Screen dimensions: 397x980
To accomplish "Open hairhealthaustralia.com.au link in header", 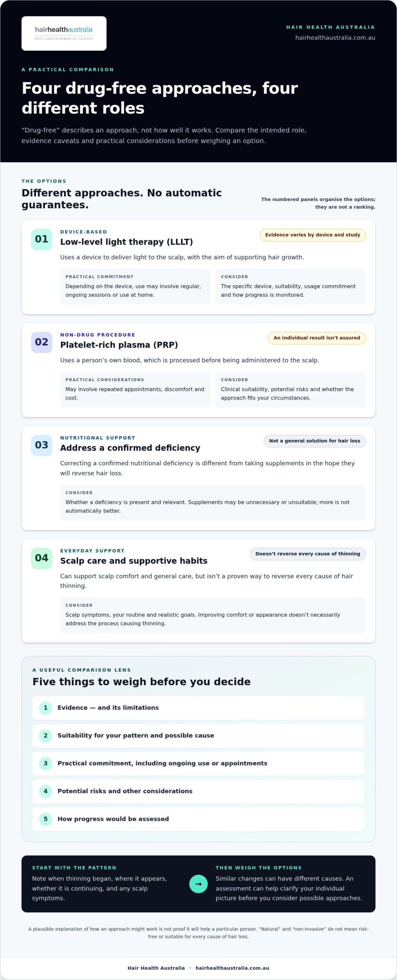I will pyautogui.click(x=335, y=38).
